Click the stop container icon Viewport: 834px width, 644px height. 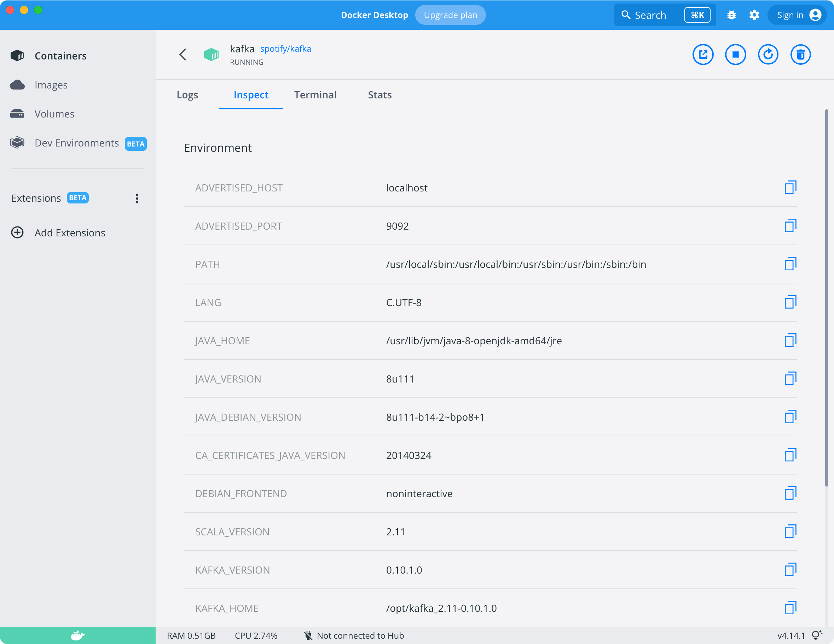click(735, 54)
